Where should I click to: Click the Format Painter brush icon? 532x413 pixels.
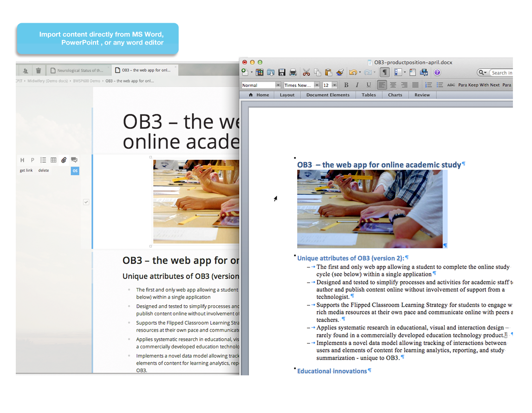click(x=340, y=72)
